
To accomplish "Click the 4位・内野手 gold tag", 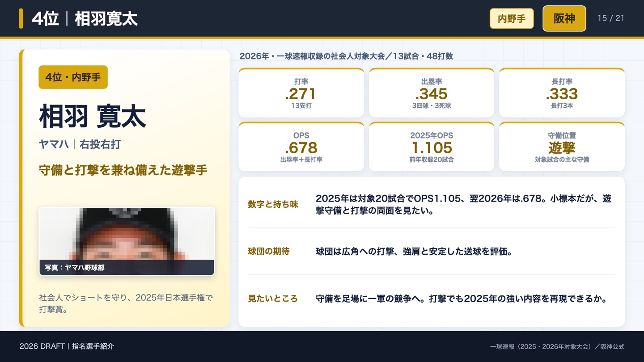I will tap(73, 77).
